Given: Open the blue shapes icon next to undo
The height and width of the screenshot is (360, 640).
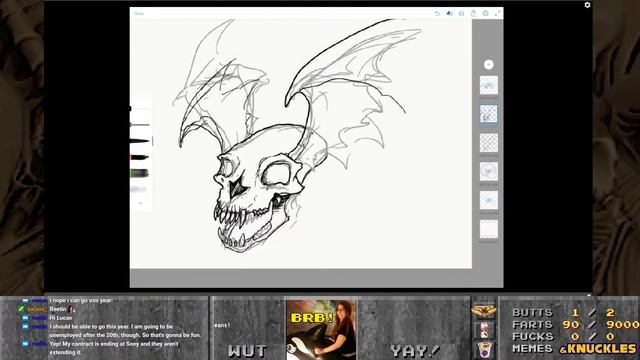Looking at the screenshot, I should click(449, 13).
